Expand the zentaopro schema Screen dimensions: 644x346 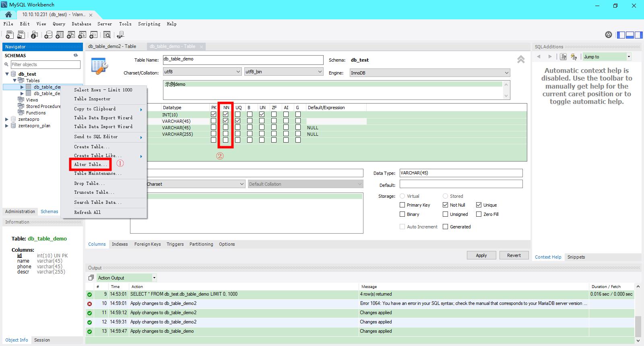(x=7, y=119)
